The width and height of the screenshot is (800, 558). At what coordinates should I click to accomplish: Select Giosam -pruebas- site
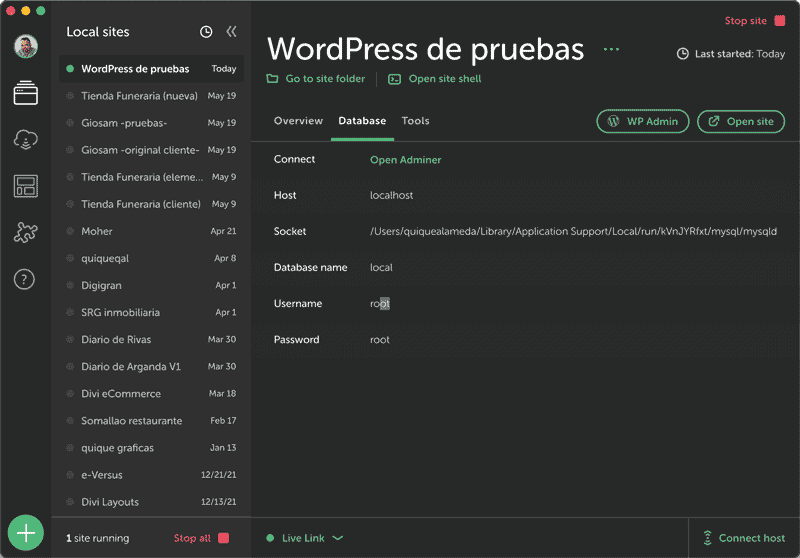(152, 123)
